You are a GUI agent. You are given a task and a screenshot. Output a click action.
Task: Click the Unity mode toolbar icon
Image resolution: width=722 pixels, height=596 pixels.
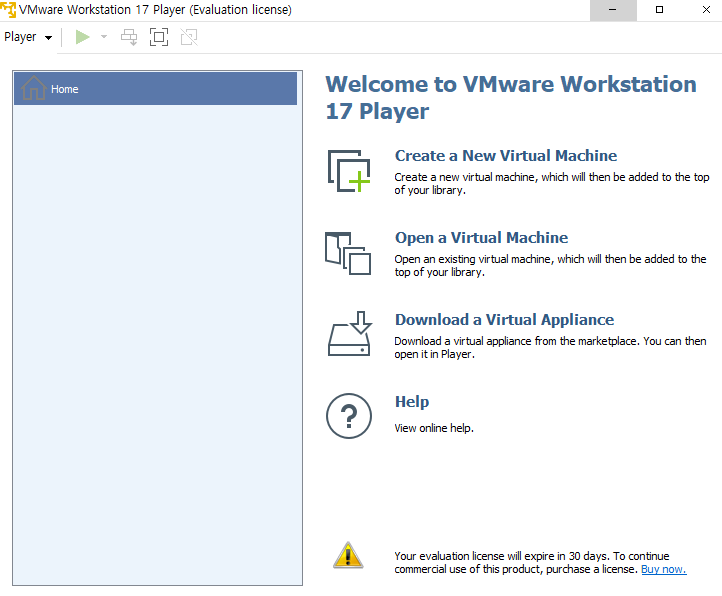point(189,37)
